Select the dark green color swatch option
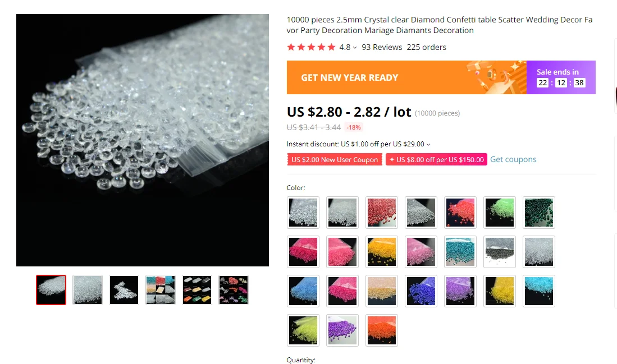Viewport: 617px width, 364px height. 539,213
